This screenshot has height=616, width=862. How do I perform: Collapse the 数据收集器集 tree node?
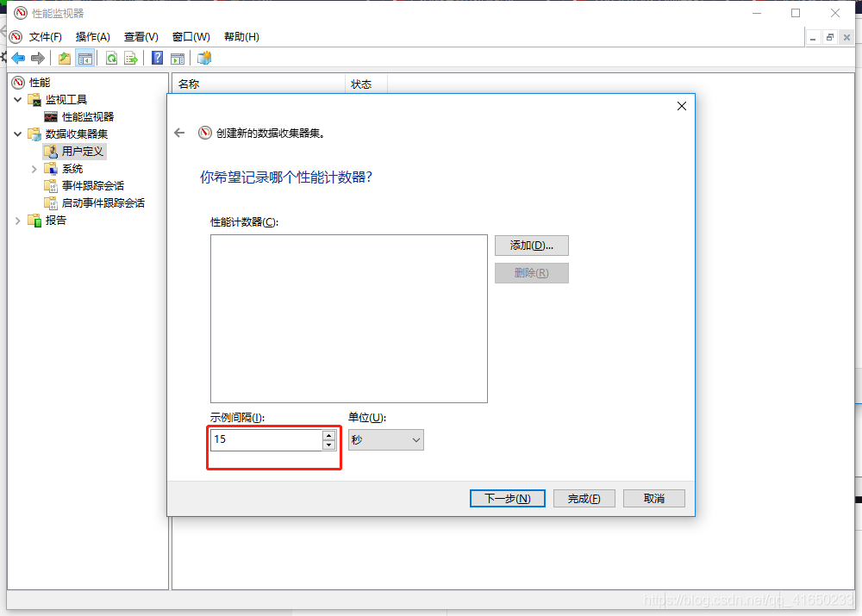(x=17, y=134)
